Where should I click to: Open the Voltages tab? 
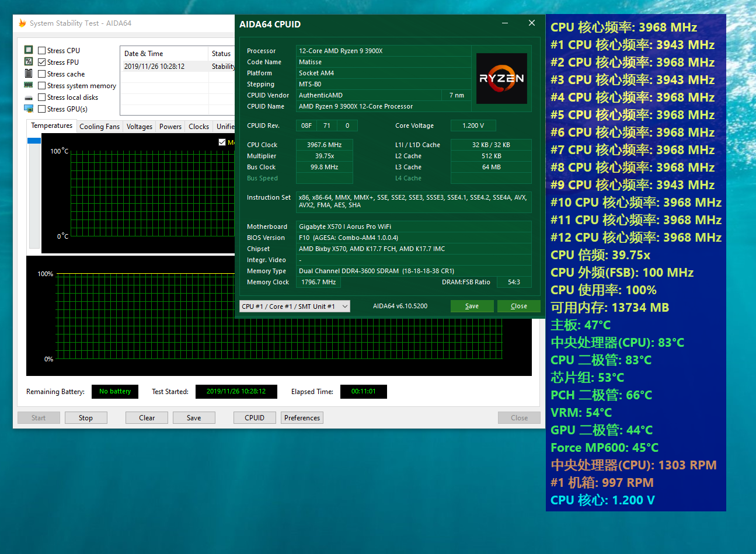point(139,126)
